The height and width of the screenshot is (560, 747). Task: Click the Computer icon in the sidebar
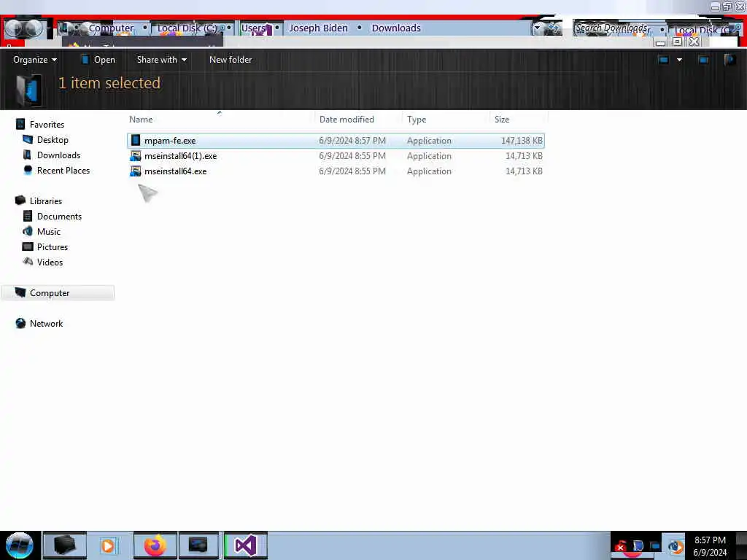(x=20, y=292)
